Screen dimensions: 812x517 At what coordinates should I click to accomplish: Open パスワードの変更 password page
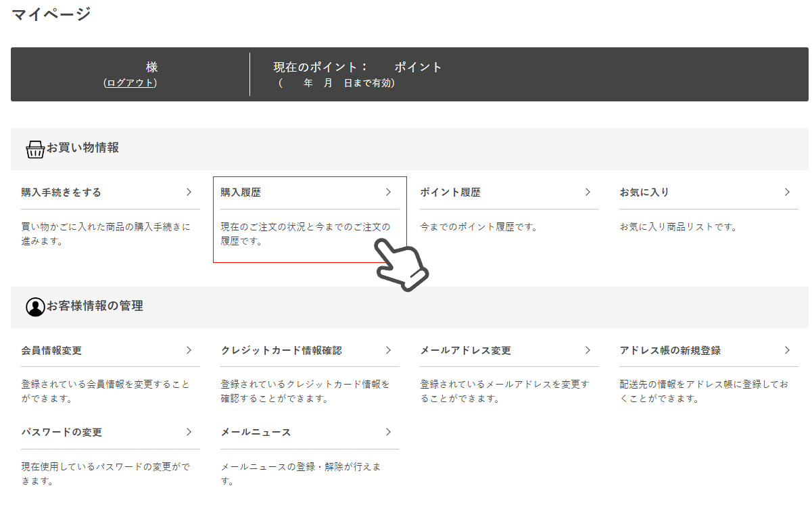pos(62,433)
